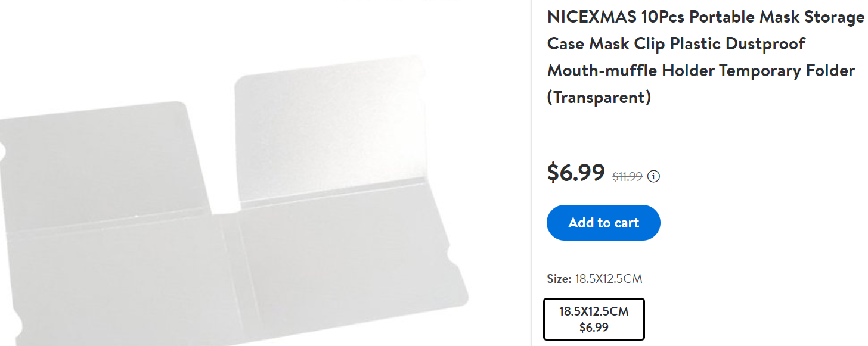Click the word "(Transparent)" in the title
868x346 pixels.
click(599, 97)
